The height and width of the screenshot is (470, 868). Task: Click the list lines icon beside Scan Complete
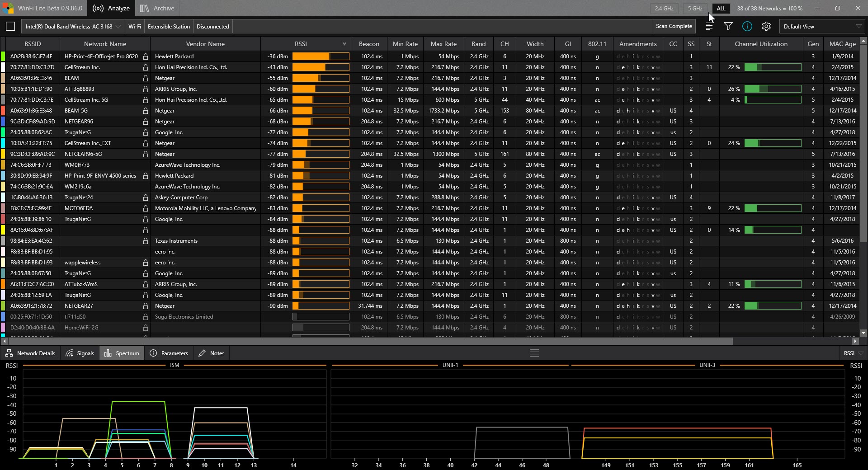point(709,27)
